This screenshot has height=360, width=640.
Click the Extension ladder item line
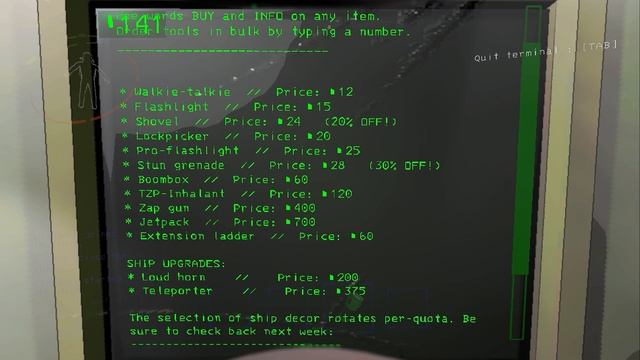(250, 236)
